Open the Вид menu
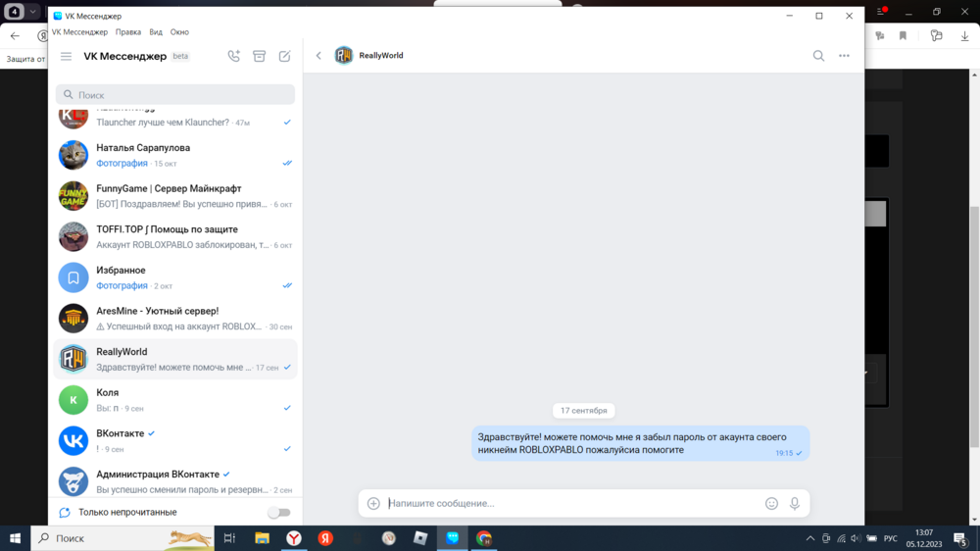 pyautogui.click(x=156, y=32)
